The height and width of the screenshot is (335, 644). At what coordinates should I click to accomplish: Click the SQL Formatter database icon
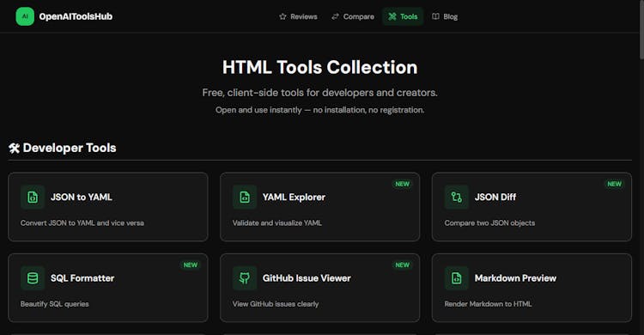[33, 278]
